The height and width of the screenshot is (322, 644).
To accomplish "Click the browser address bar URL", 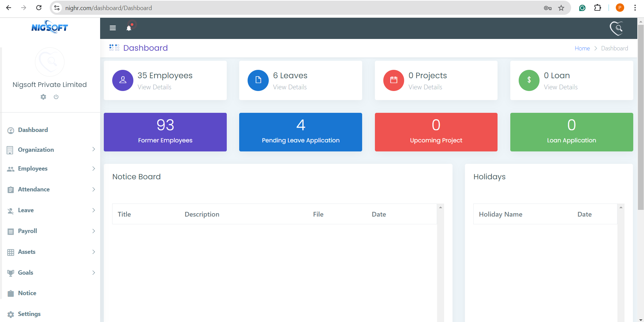I will point(109,8).
